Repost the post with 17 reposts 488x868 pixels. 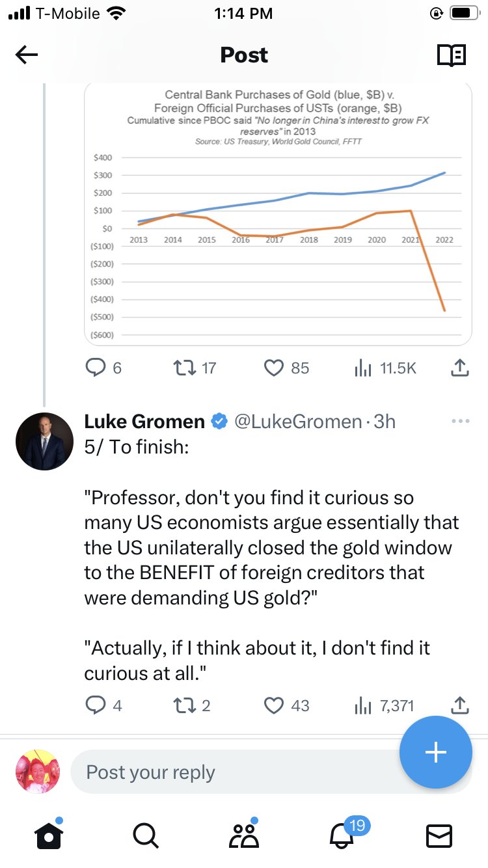(185, 368)
